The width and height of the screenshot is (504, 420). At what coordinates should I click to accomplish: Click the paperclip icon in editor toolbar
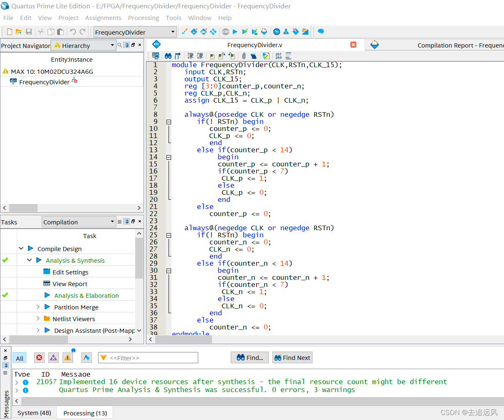[244, 56]
